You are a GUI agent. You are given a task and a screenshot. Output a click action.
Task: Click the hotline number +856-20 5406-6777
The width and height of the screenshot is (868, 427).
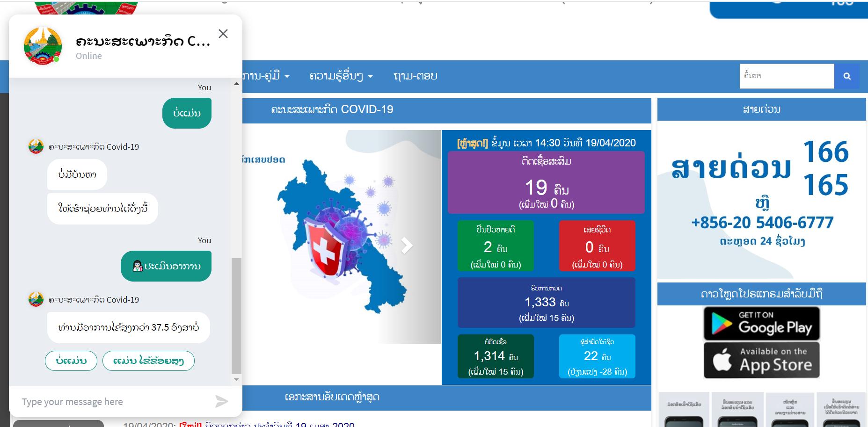click(x=762, y=223)
